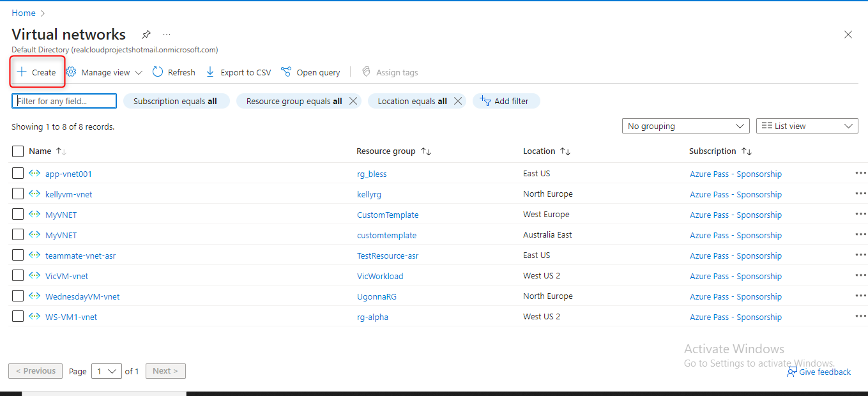Check the MyVNET Australia East row checkbox
Viewport: 868px width, 396px height.
tap(18, 234)
